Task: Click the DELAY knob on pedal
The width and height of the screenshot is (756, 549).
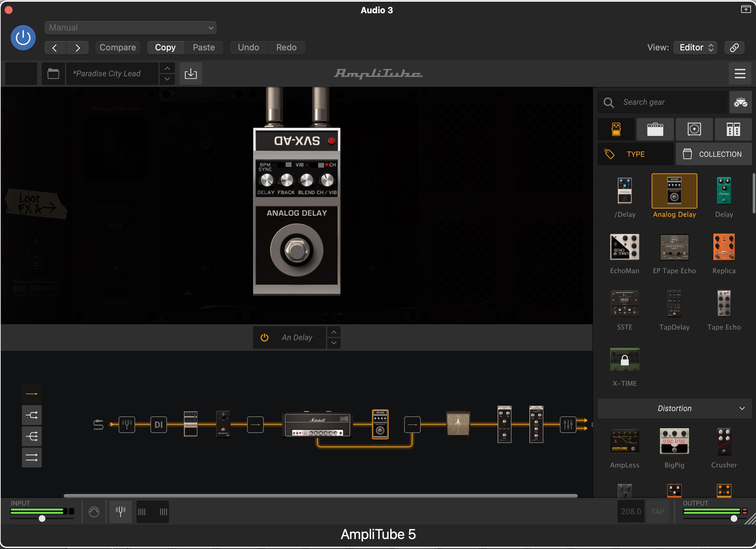Action: point(266,181)
